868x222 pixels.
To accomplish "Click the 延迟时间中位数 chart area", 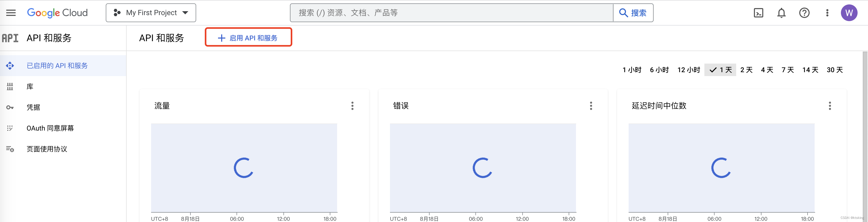I will tap(721, 168).
